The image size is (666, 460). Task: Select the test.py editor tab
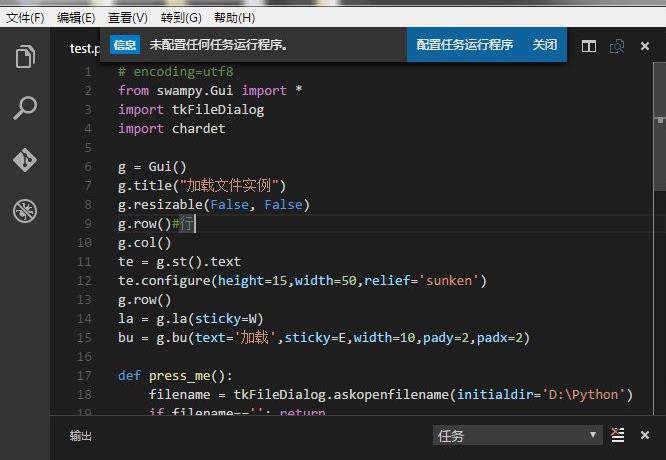(x=85, y=48)
